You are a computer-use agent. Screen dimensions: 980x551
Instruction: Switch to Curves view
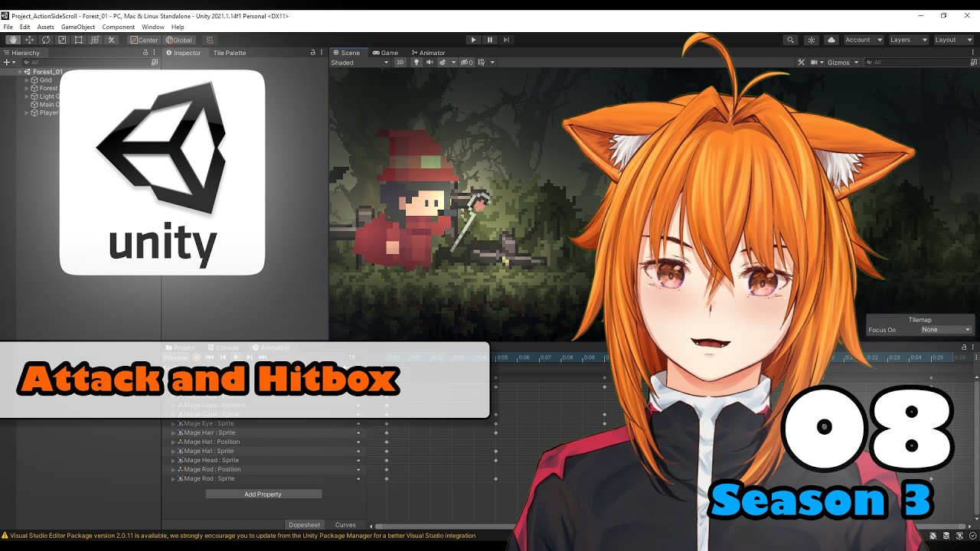(x=345, y=525)
